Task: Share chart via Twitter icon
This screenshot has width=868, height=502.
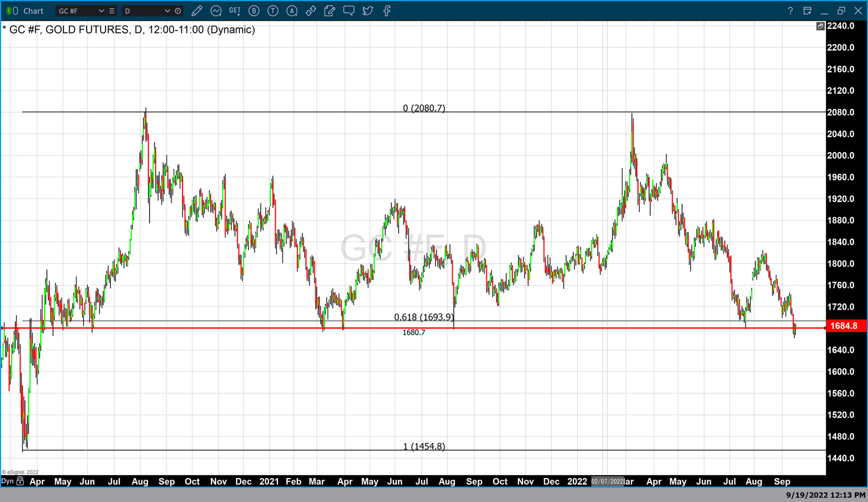Action: (x=368, y=11)
